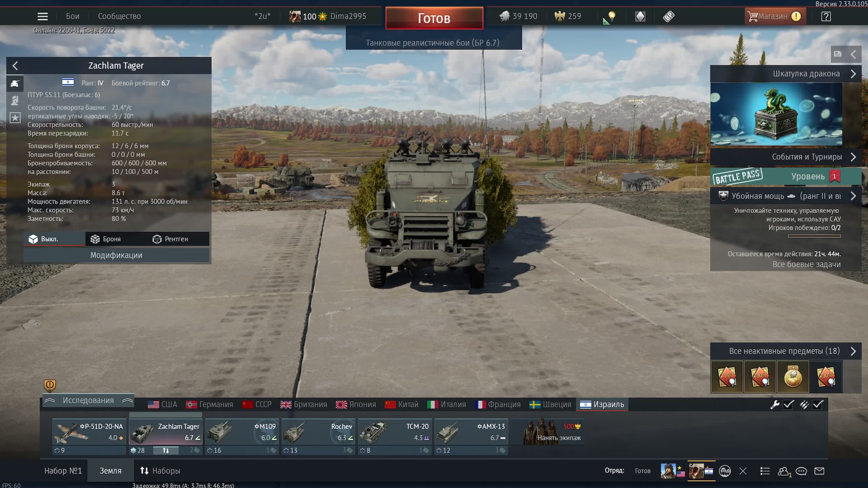This screenshot has width=868, height=488.
Task: Click the yellow warning shield icon
Action: click(x=50, y=385)
